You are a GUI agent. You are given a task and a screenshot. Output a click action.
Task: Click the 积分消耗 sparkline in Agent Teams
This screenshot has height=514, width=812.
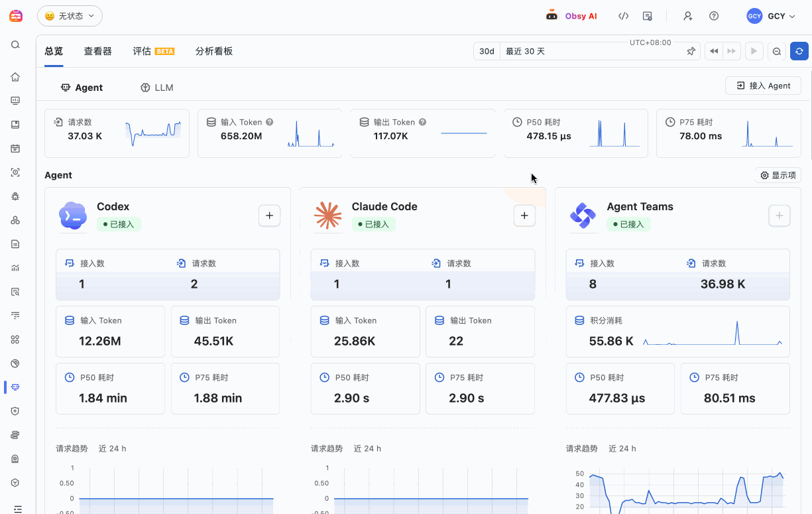point(713,334)
